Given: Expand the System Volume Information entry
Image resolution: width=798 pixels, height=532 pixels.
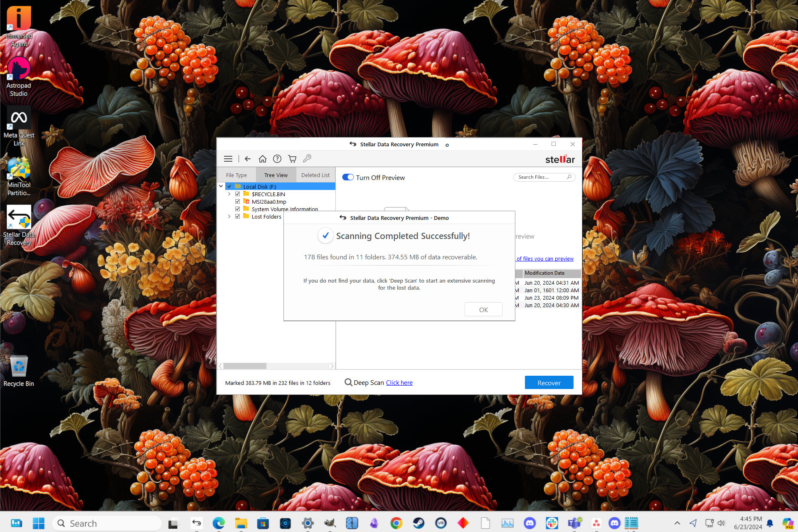Looking at the screenshot, I should click(230, 209).
